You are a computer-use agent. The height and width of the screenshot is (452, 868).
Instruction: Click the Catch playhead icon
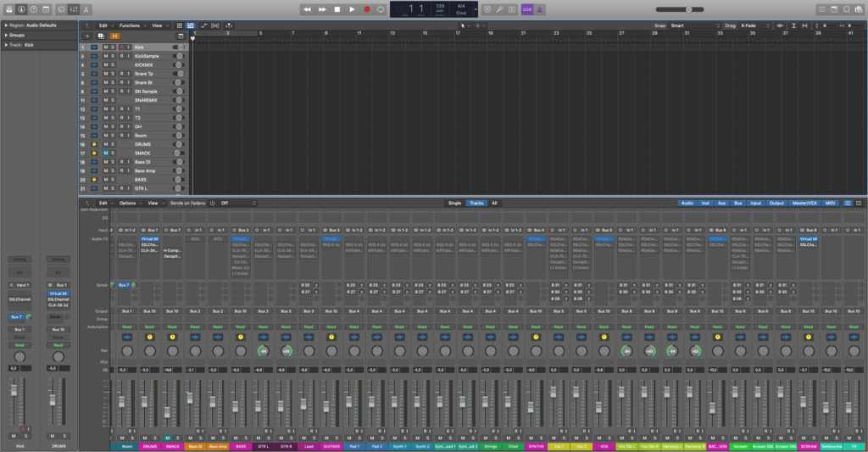tap(229, 25)
